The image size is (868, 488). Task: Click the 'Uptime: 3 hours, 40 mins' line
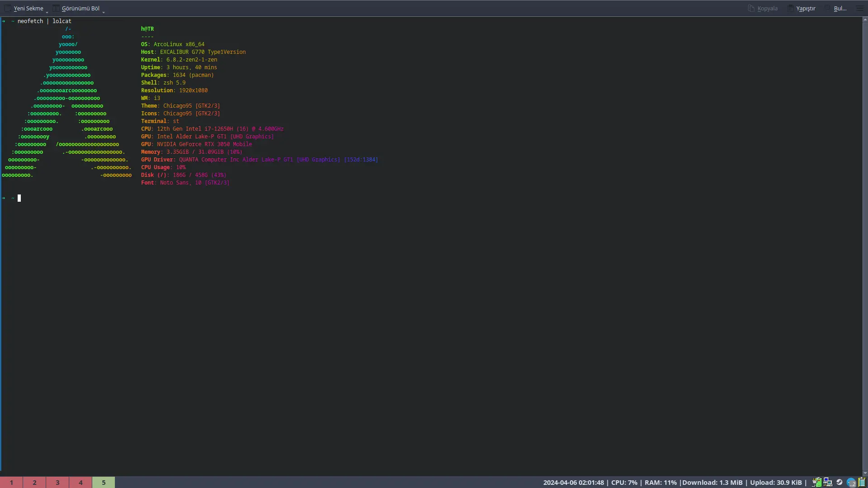(179, 67)
